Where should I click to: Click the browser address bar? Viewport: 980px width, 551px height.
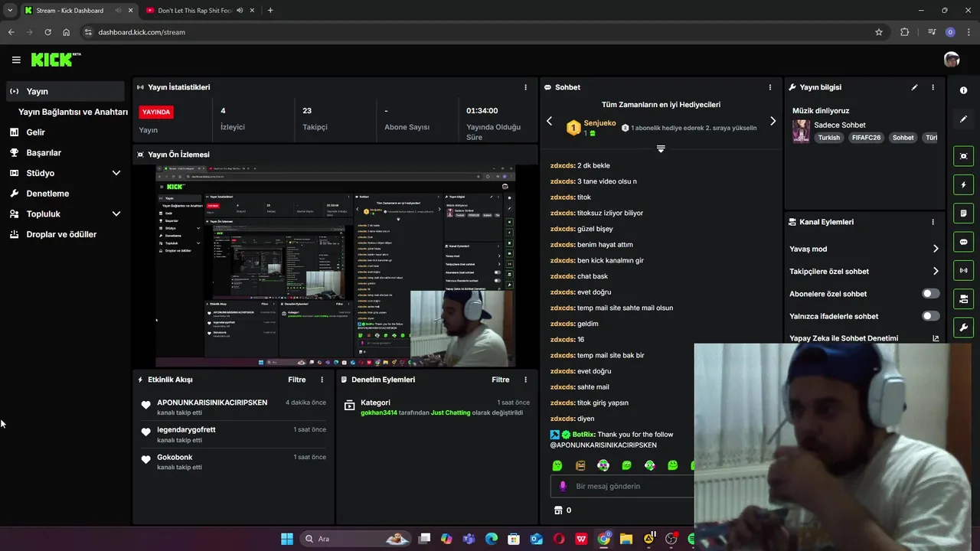click(x=482, y=32)
